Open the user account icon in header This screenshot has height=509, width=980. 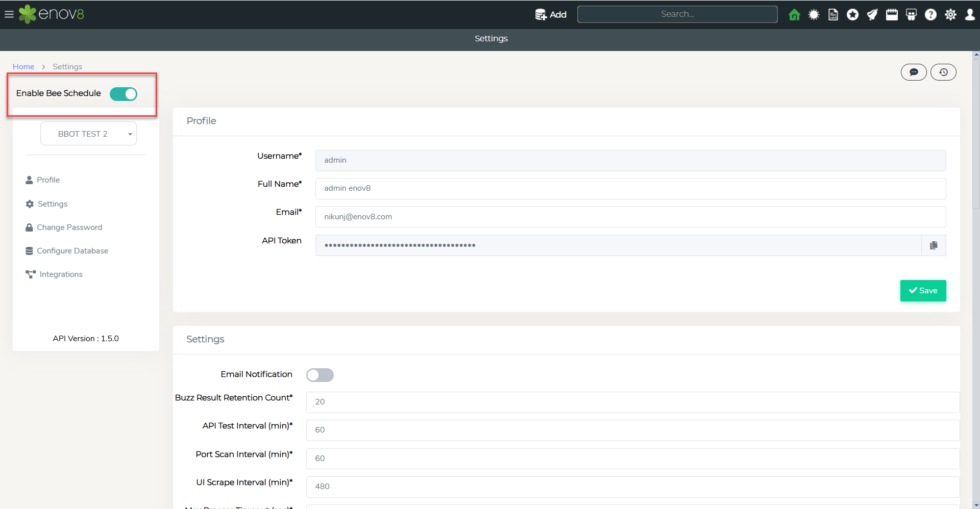point(970,15)
